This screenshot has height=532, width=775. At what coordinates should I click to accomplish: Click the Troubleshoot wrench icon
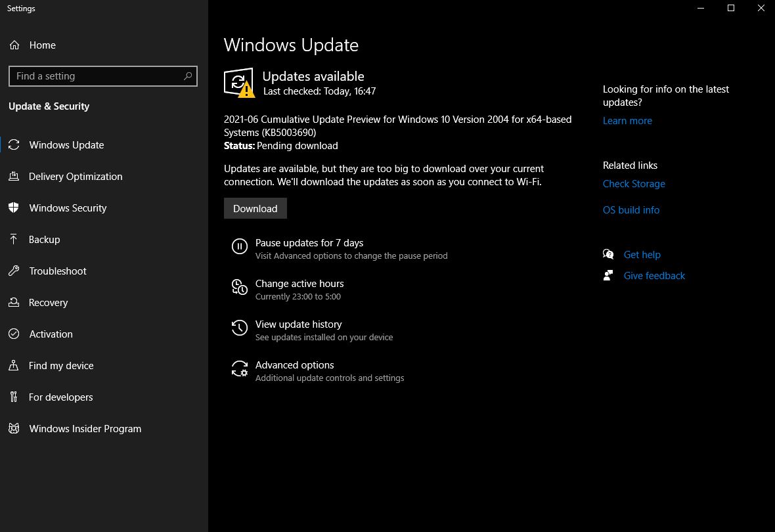tap(14, 271)
